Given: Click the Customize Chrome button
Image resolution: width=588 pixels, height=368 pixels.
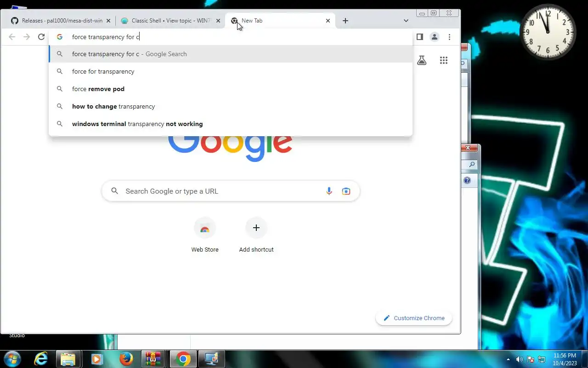Looking at the screenshot, I should (x=414, y=318).
